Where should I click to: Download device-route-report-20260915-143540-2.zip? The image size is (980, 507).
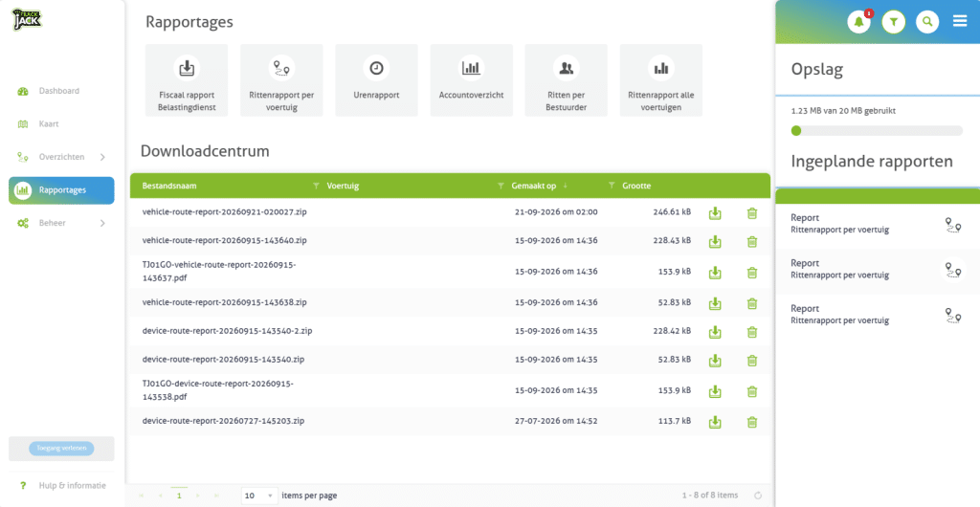pyautogui.click(x=715, y=332)
